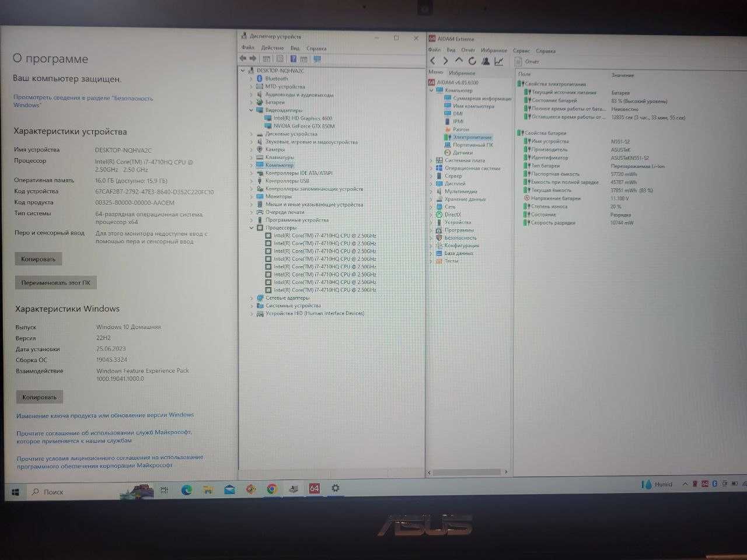Open Вид menu in Device Manager
The image size is (747, 560).
pos(295,48)
